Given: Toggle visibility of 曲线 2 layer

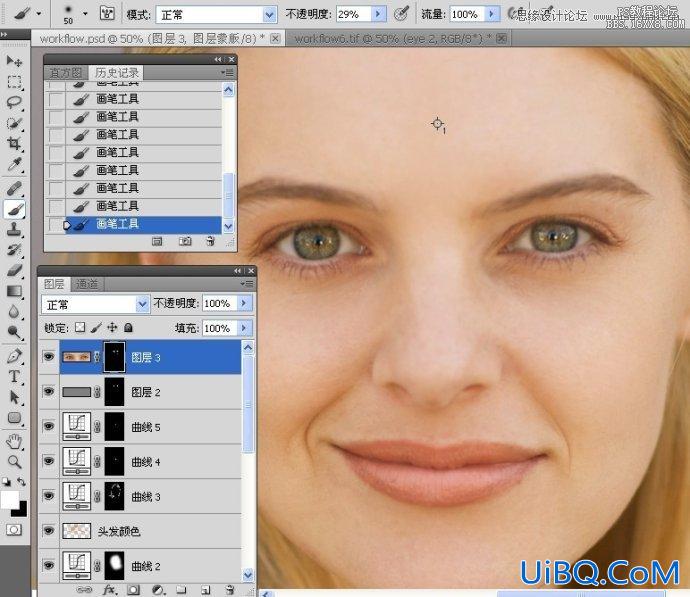Looking at the screenshot, I should coord(49,565).
